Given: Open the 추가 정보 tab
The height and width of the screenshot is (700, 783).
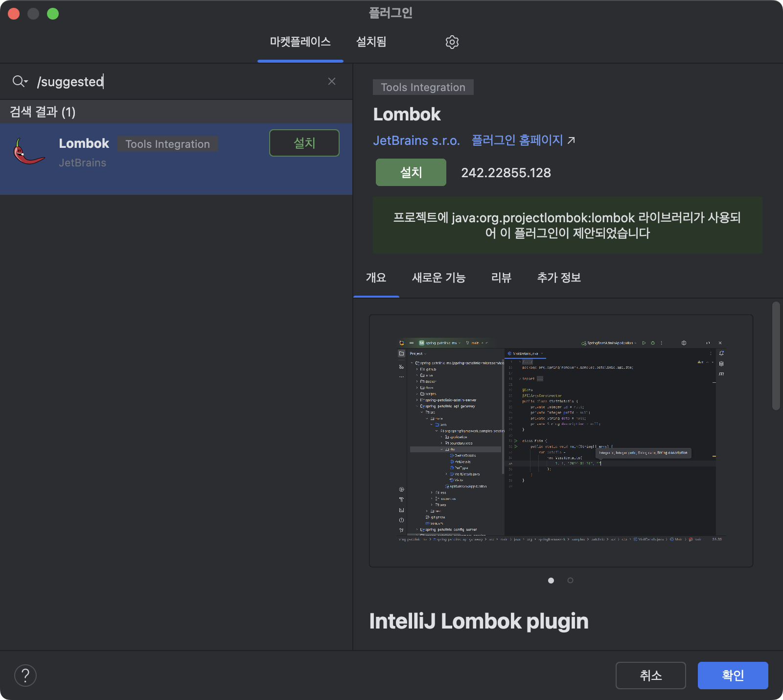Looking at the screenshot, I should pos(559,278).
